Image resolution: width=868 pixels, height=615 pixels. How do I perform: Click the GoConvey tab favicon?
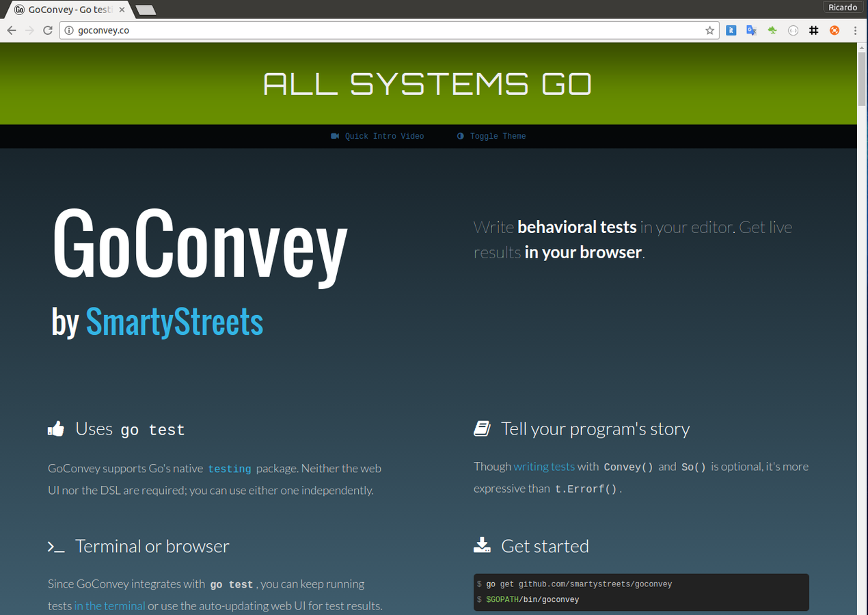tap(19, 9)
